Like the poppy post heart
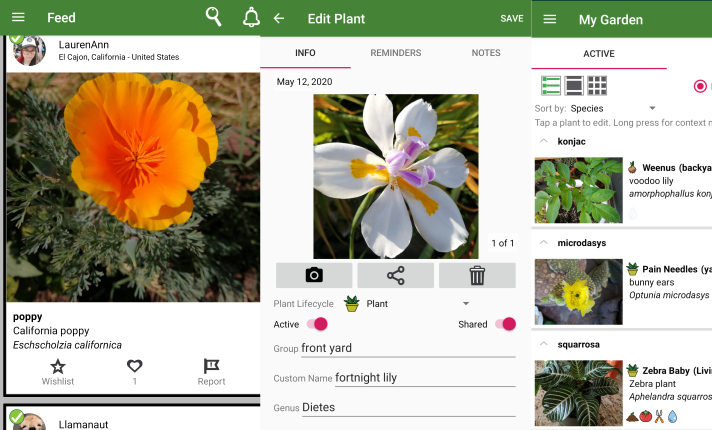712x430 pixels. click(x=134, y=367)
